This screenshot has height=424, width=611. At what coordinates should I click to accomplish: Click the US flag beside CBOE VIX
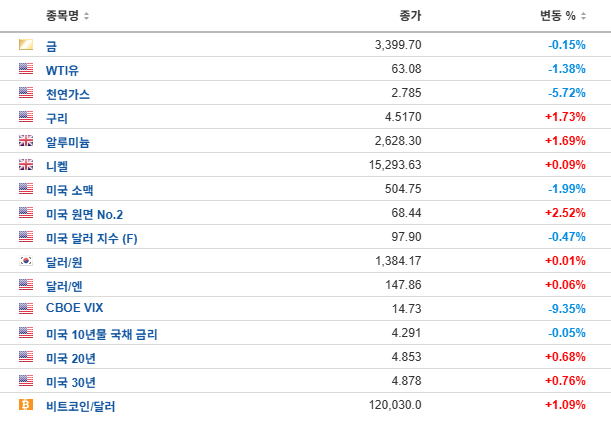click(x=26, y=309)
